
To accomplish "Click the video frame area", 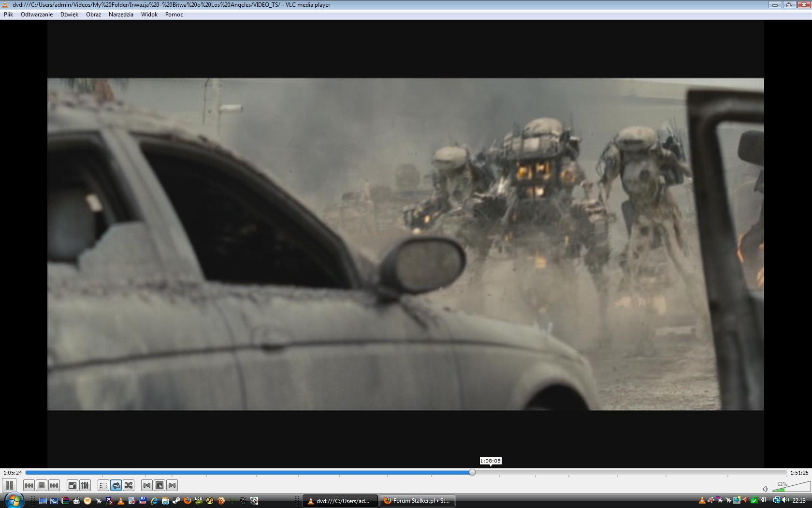I will 406,244.
